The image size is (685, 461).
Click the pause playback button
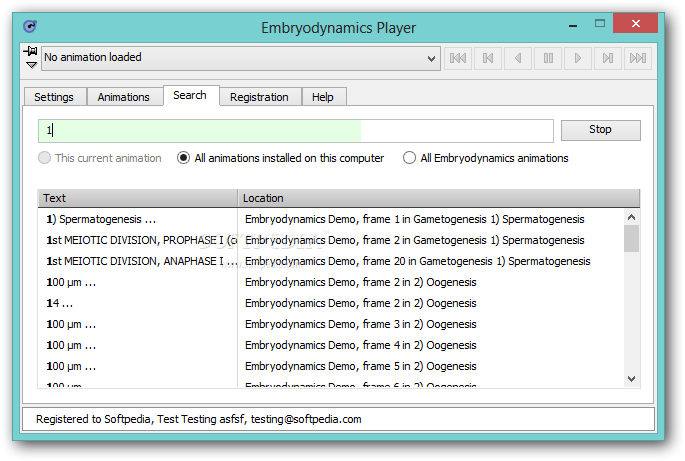(548, 58)
